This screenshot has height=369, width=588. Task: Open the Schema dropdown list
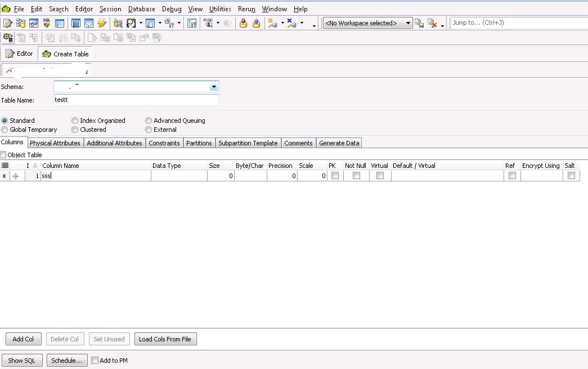click(x=214, y=87)
